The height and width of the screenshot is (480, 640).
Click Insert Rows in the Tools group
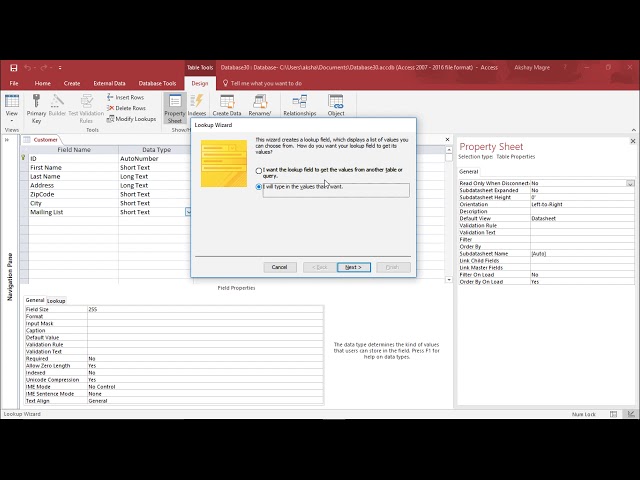(125, 97)
